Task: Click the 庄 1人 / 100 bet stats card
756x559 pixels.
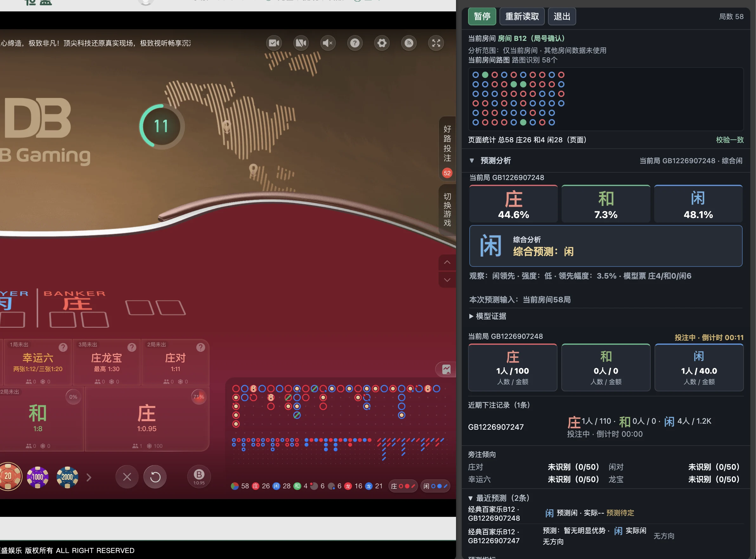Action: 512,368
